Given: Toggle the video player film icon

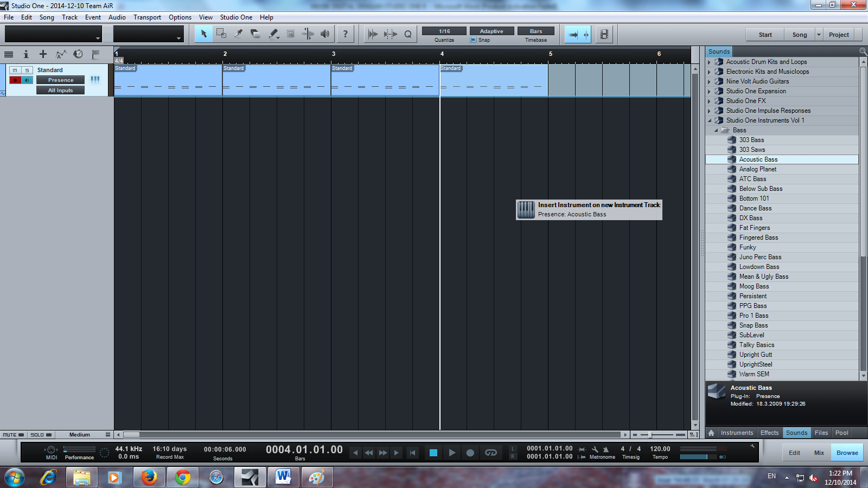Looking at the screenshot, I should pyautogui.click(x=604, y=34).
